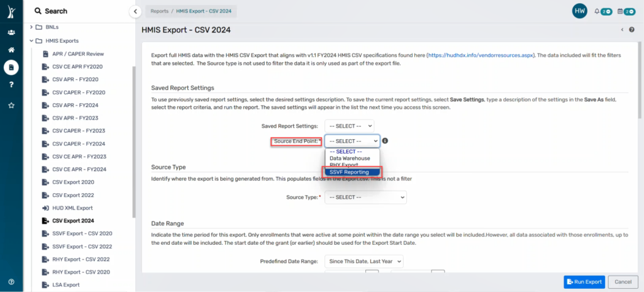Choose Data Warehouse option in the list
Viewport: 644px width, 292px height.
[x=350, y=158]
